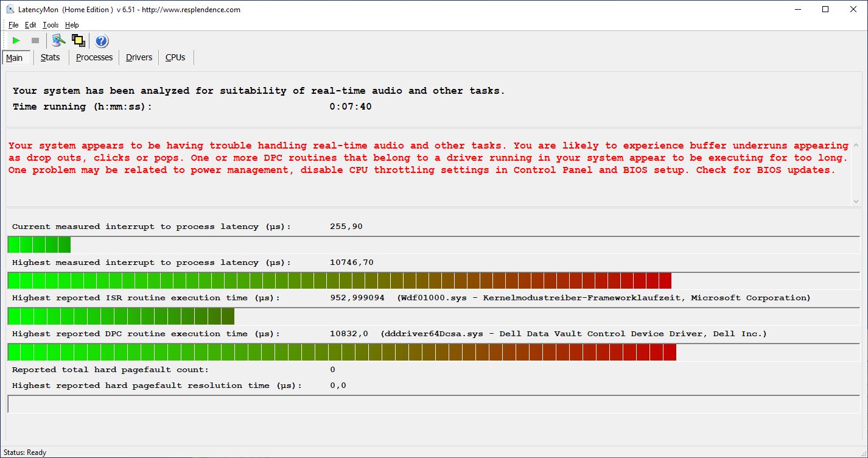Open the Tools menu
Image resolution: width=868 pixels, height=458 pixels.
point(51,25)
